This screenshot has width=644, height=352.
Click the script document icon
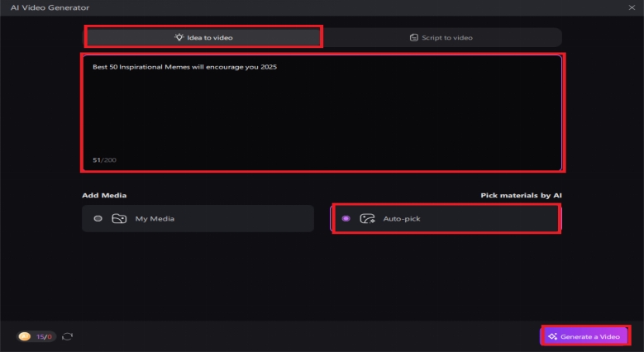point(413,37)
